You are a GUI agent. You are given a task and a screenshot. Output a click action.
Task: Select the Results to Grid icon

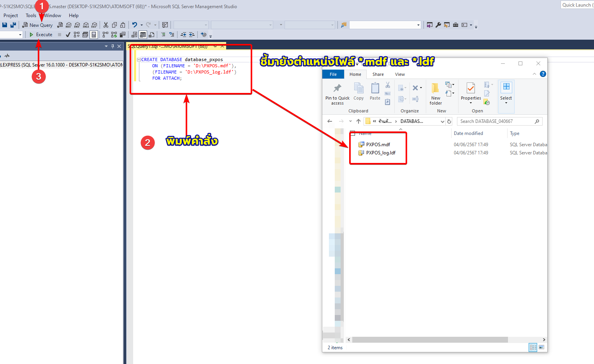click(143, 35)
